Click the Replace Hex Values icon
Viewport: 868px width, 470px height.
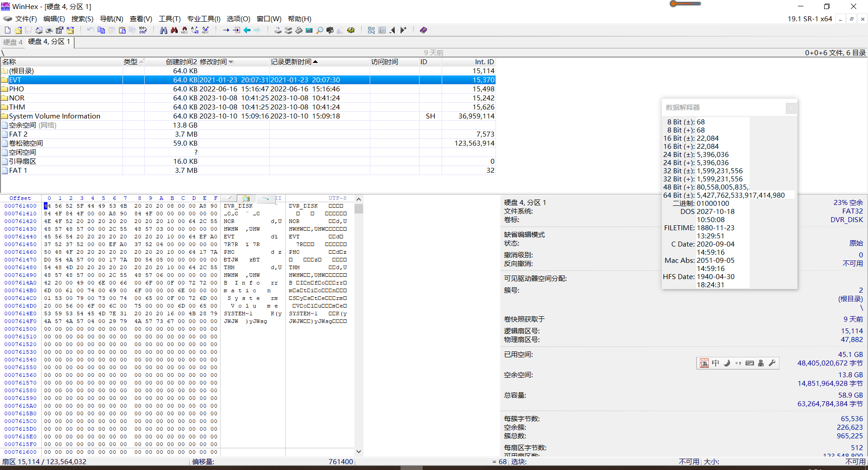pyautogui.click(x=205, y=30)
